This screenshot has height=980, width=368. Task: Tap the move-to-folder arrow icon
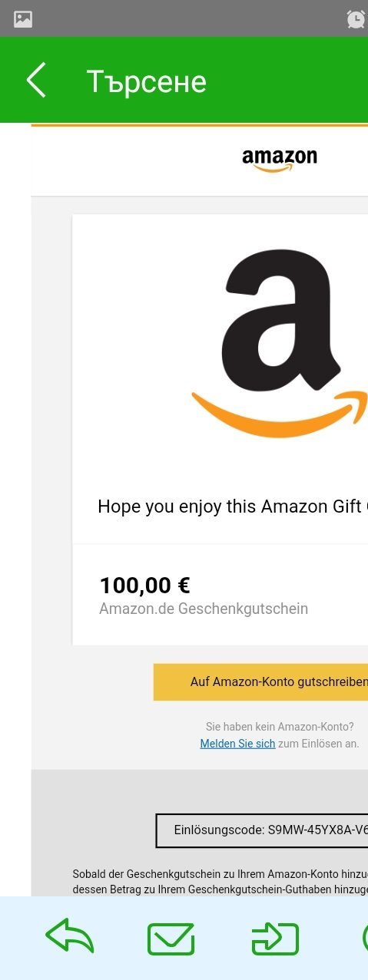click(x=275, y=939)
